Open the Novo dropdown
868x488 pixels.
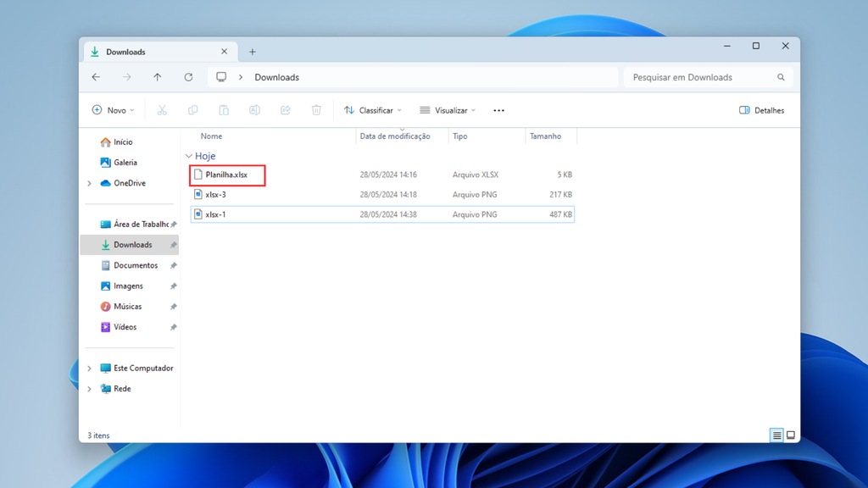113,110
